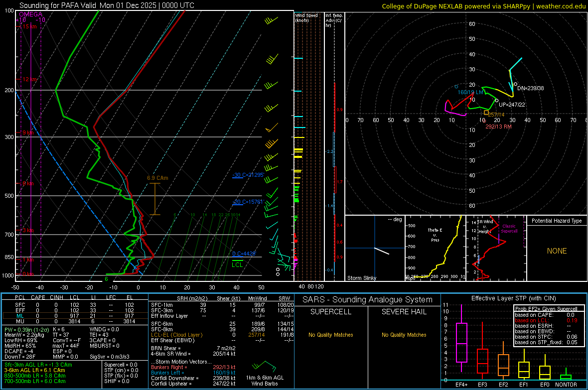Click the 'Potential Hazard Type' header
Image resolution: width=588 pixels, height=390 pixels.
pyautogui.click(x=557, y=221)
